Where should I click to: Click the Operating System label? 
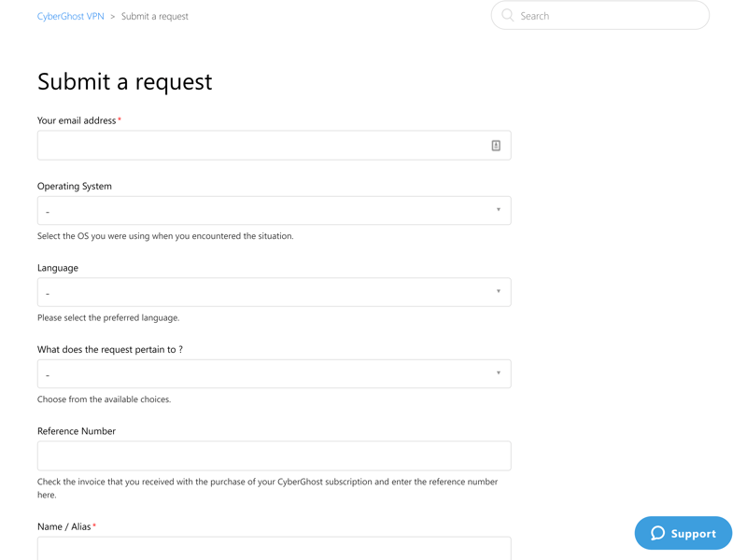pos(75,186)
